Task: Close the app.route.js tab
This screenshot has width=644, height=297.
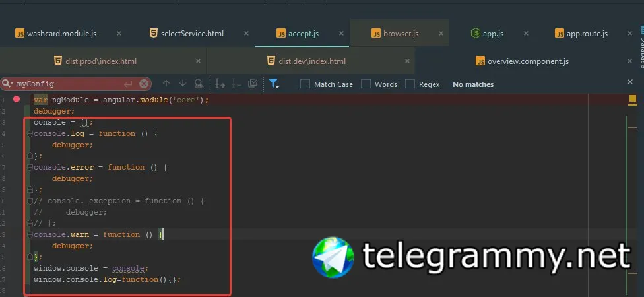Action: click(630, 34)
